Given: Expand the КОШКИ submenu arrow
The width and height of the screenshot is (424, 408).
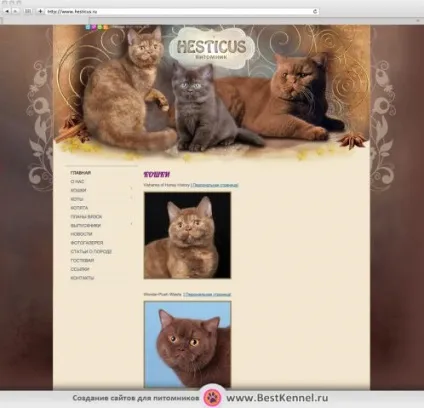Looking at the screenshot, I should click(131, 189).
